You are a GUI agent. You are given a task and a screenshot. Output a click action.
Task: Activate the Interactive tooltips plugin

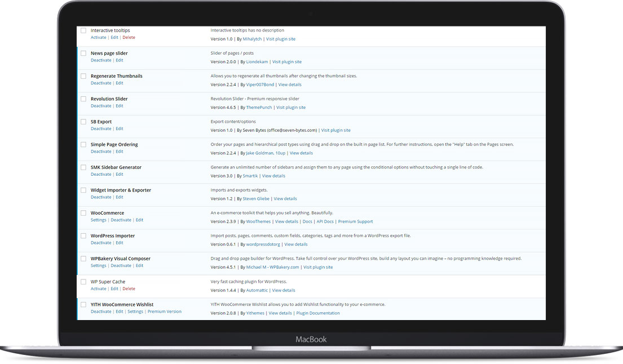click(x=98, y=38)
